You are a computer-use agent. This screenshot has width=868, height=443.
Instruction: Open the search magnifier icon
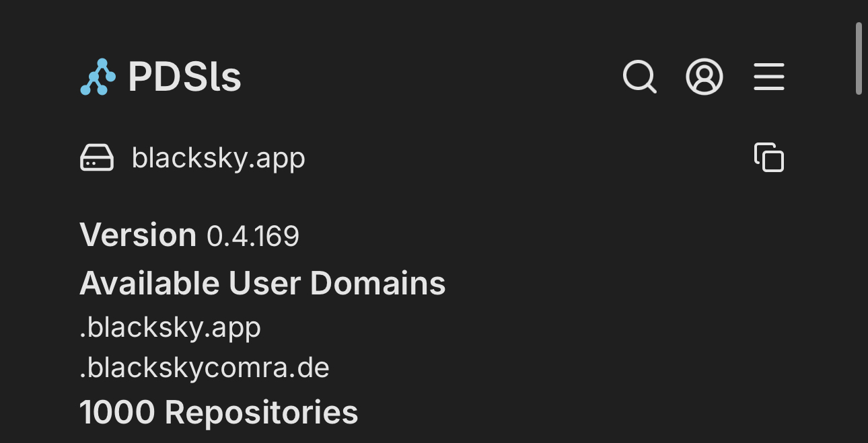(639, 77)
